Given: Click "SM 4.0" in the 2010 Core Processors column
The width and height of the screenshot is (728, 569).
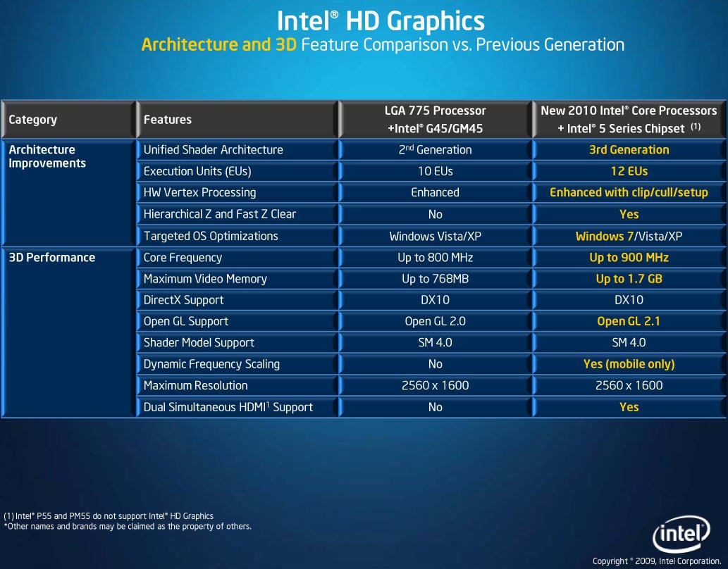Looking at the screenshot, I should [x=629, y=342].
